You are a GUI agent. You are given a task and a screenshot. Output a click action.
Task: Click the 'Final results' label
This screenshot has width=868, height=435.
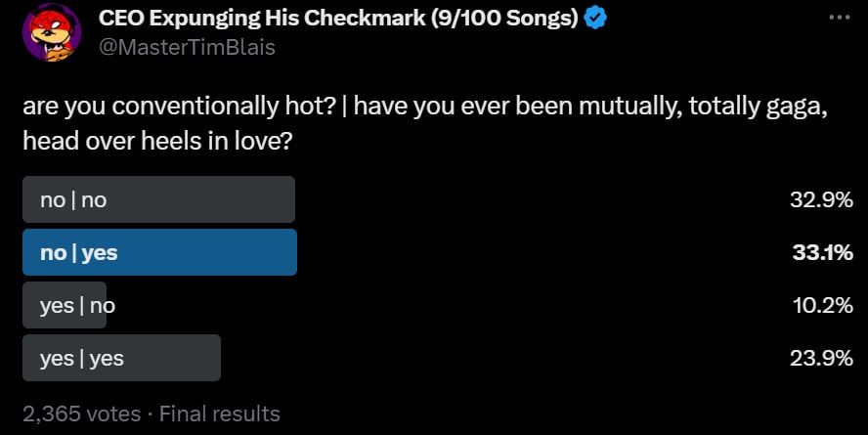click(220, 413)
